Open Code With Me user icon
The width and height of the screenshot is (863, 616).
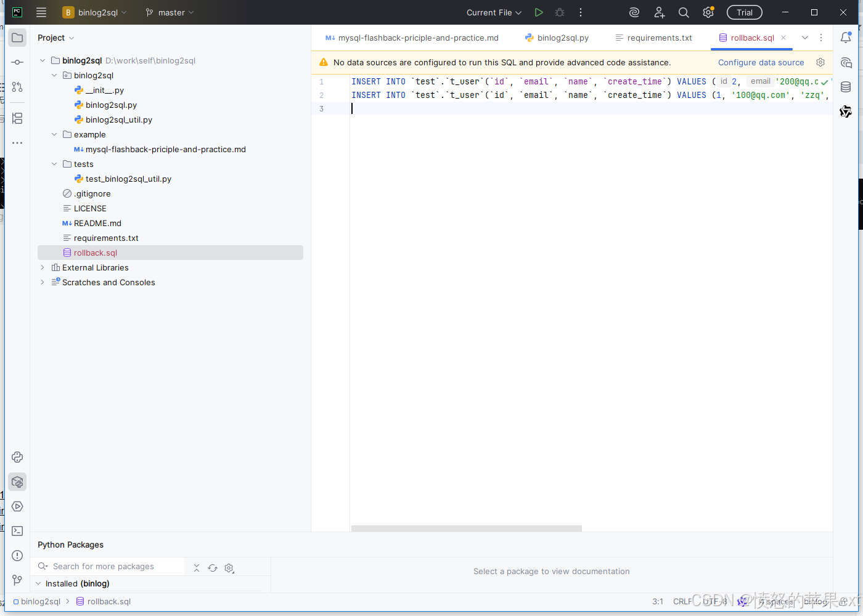pos(660,12)
